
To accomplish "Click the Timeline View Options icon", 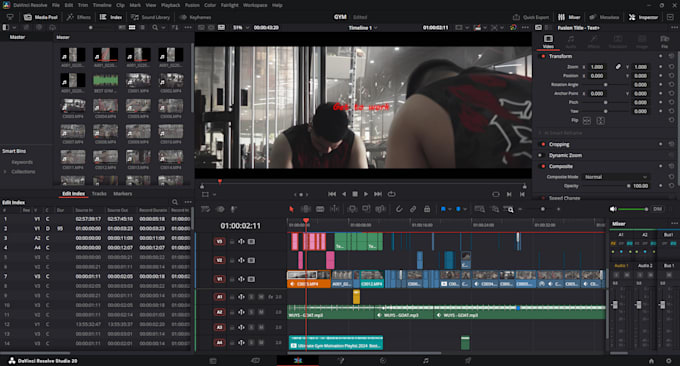I will coord(205,209).
